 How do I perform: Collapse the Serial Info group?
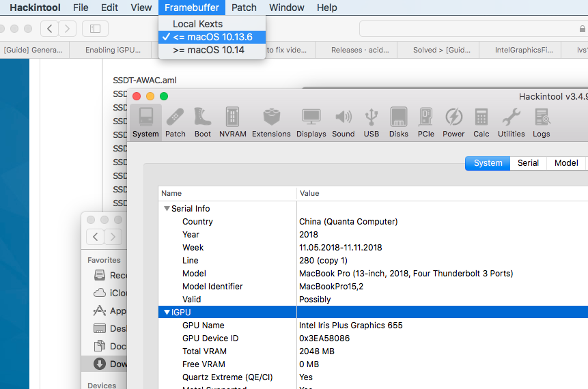coord(167,209)
